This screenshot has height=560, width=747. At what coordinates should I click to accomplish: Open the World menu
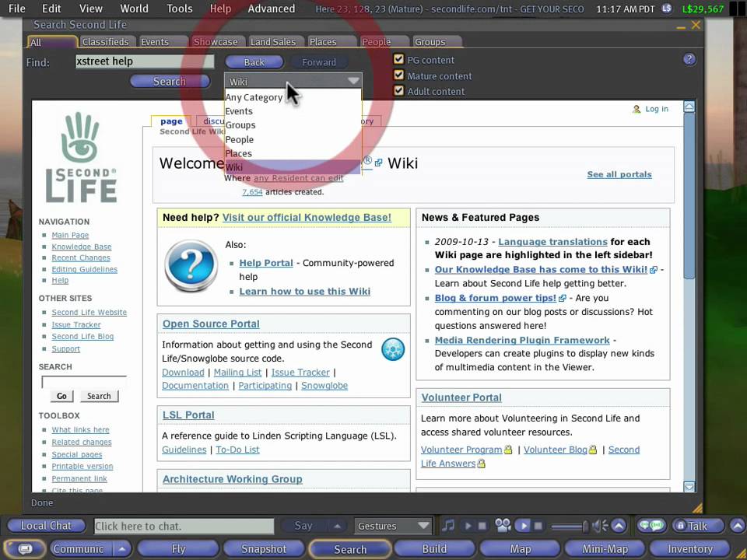pos(134,9)
